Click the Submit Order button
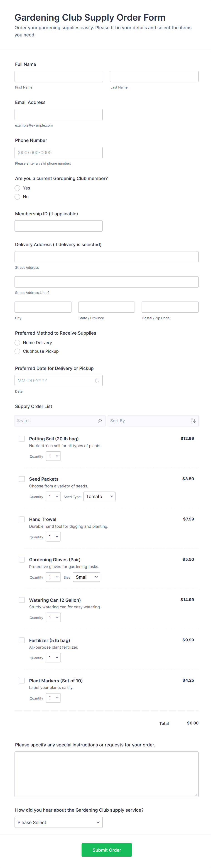This screenshot has width=211, height=868. (x=107, y=850)
